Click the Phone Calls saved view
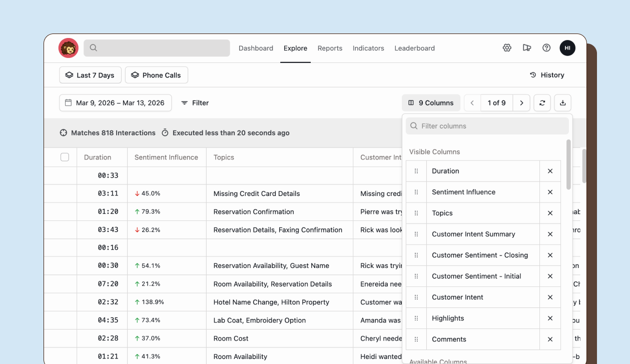This screenshot has height=364, width=630. point(157,75)
